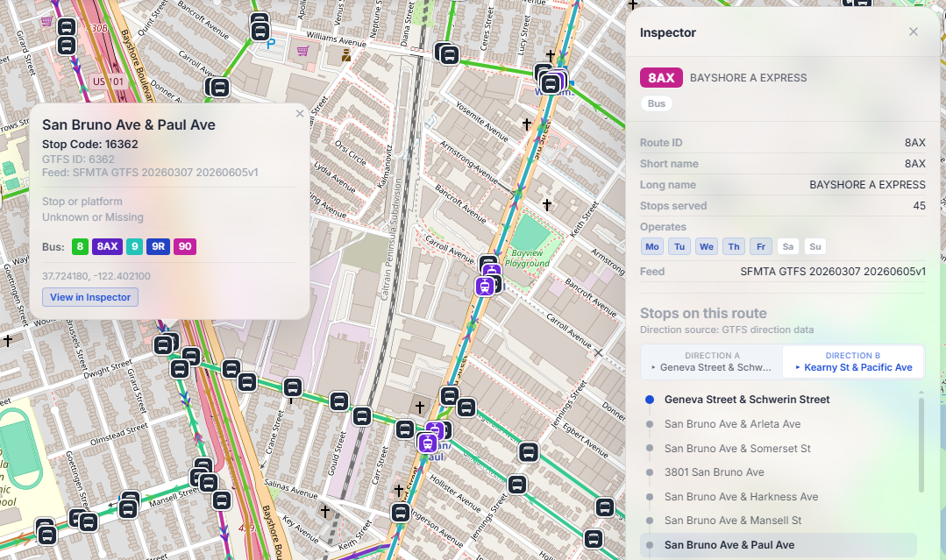The image size is (946, 560).
Task: Click the shopping cart icon near Girard Street
Action: click(x=46, y=22)
